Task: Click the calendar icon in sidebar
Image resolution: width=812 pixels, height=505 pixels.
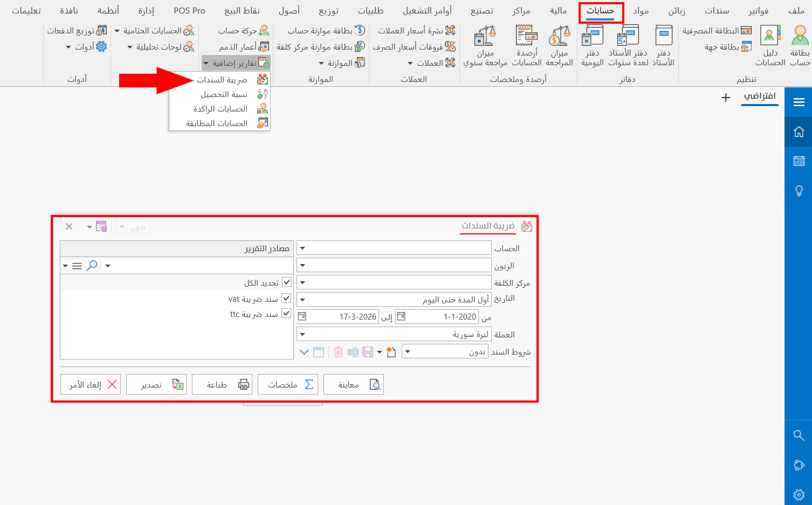Action: tap(799, 161)
